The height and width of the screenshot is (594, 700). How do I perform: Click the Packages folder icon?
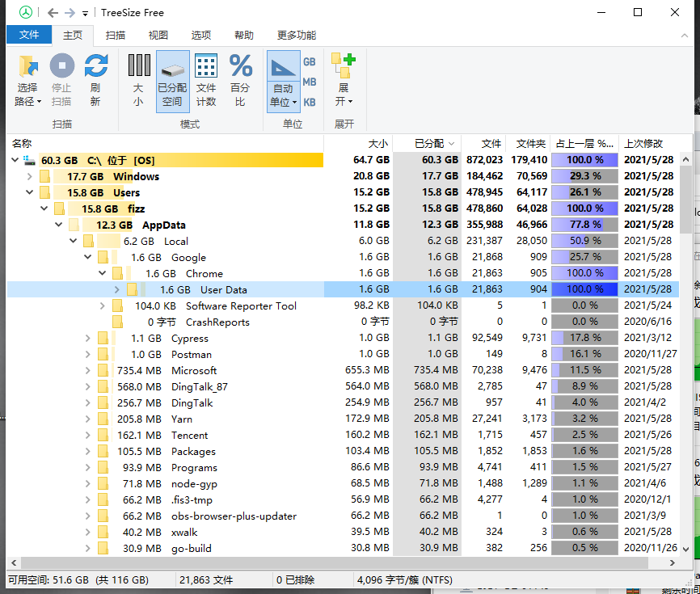coord(103,451)
